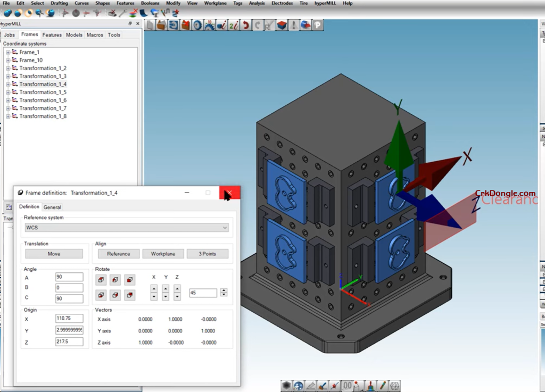Click the dark shaded hexagon icon in bottom toolbar
Viewport: 545px width, 392px height.
coord(286,386)
